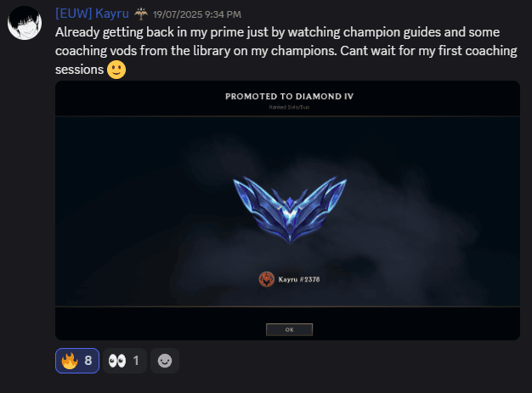Viewport: 532px width, 393px height.
Task: Click the winged role badge beside Kayru's name
Action: [141, 14]
